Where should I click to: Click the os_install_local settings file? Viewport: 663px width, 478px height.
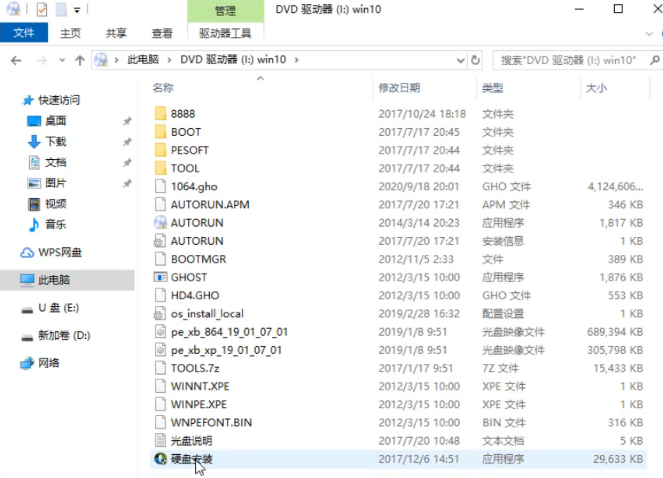(206, 314)
